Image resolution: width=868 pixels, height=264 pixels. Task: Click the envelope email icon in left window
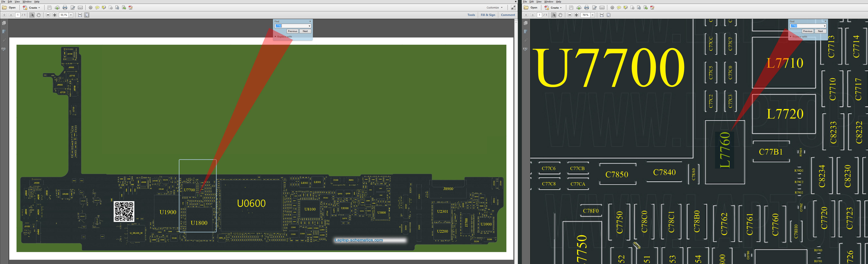click(x=80, y=7)
